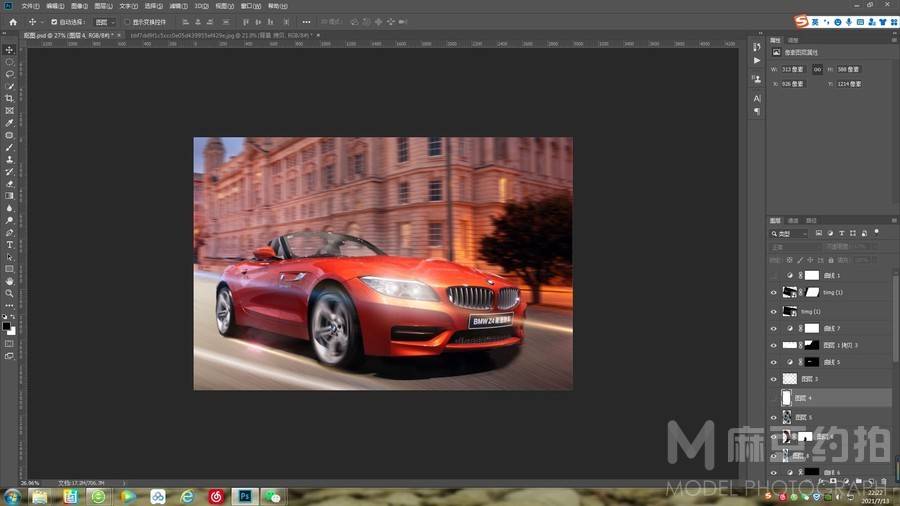
Task: Select the Pen tool
Action: click(x=9, y=232)
